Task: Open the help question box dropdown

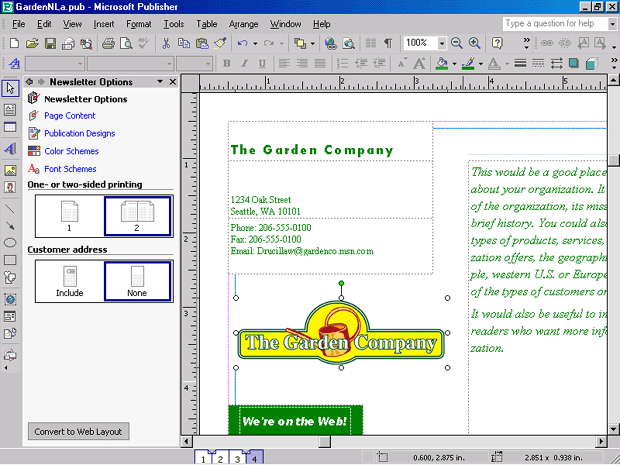Action: (612, 24)
